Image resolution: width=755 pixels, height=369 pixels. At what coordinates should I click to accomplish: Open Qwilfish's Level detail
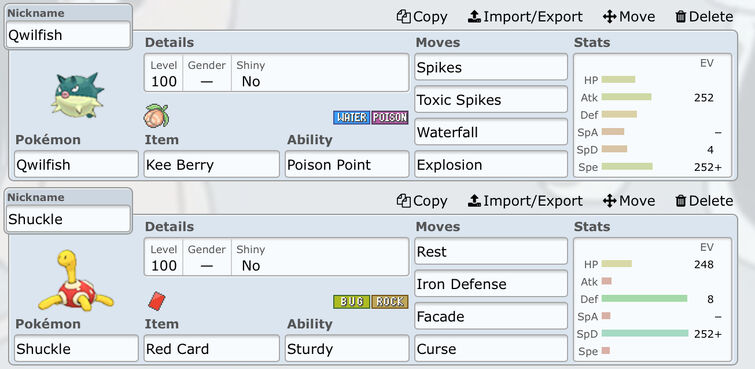pos(164,73)
